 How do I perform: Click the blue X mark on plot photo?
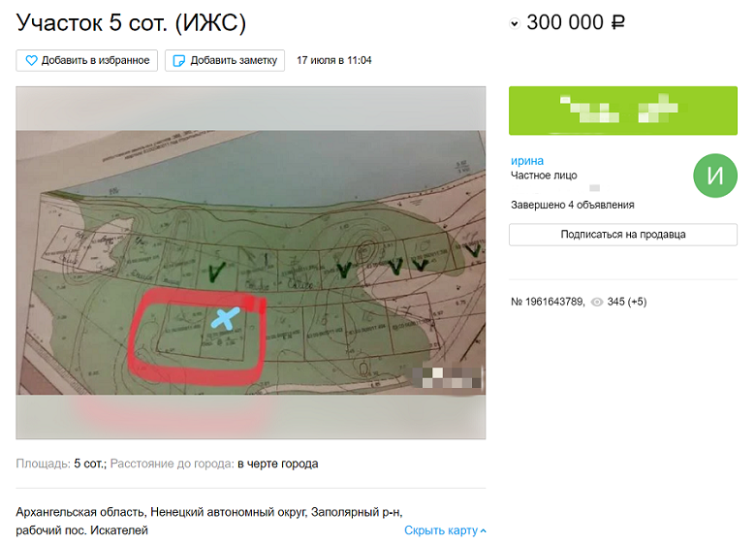point(225,318)
